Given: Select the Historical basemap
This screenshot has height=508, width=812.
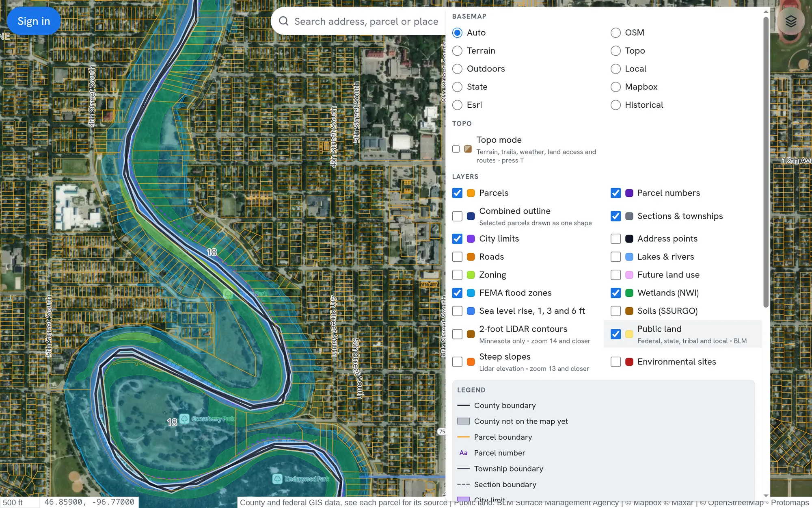Looking at the screenshot, I should [x=615, y=105].
